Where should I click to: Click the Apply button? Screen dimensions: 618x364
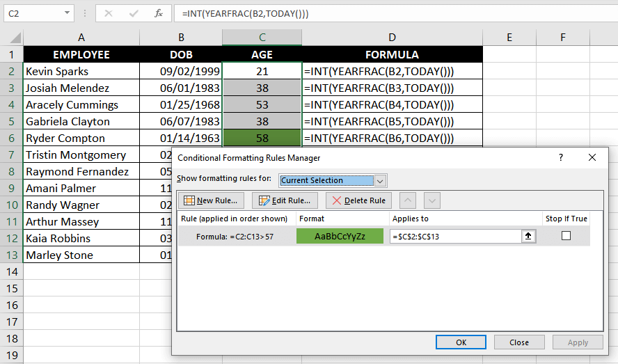(x=578, y=342)
